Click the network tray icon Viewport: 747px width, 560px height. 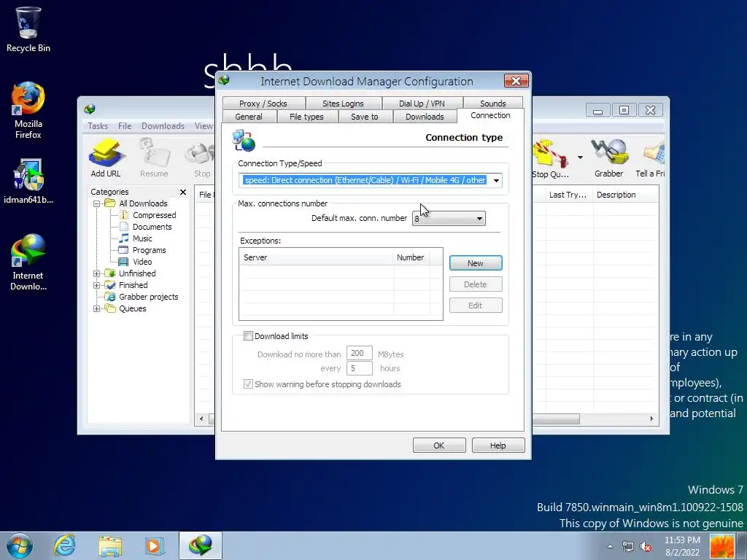[x=628, y=547]
